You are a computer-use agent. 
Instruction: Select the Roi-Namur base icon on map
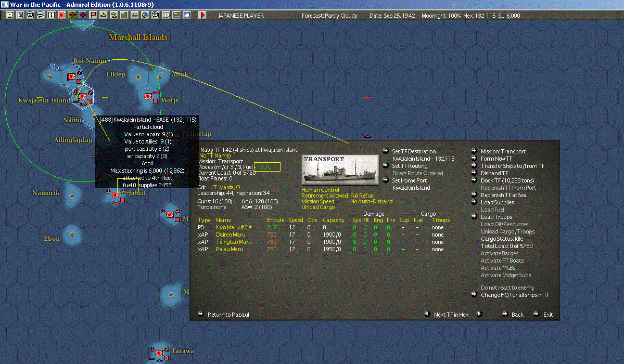click(x=71, y=76)
